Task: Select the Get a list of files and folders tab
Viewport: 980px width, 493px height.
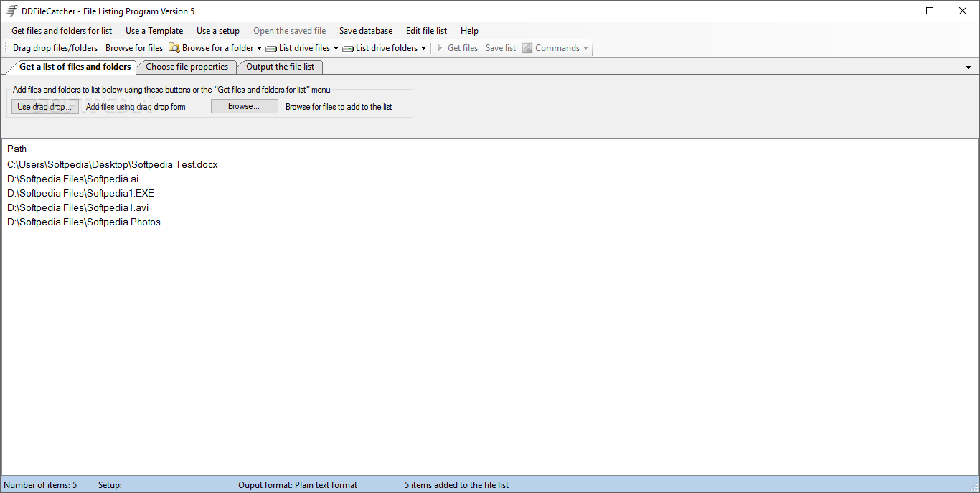Action: point(75,67)
